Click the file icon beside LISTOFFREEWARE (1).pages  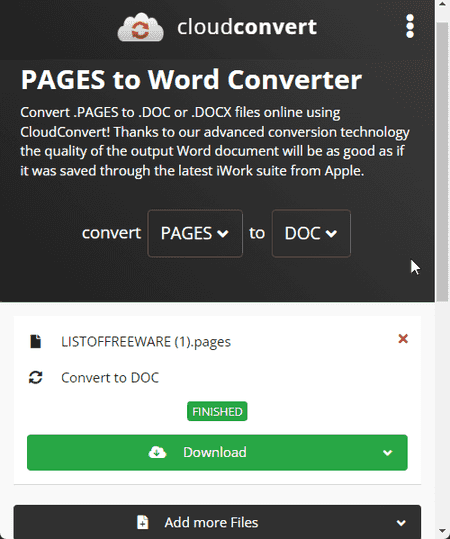pyautogui.click(x=35, y=341)
